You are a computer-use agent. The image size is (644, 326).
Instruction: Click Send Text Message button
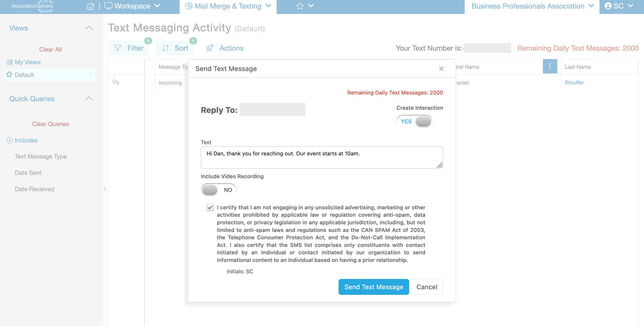click(374, 287)
